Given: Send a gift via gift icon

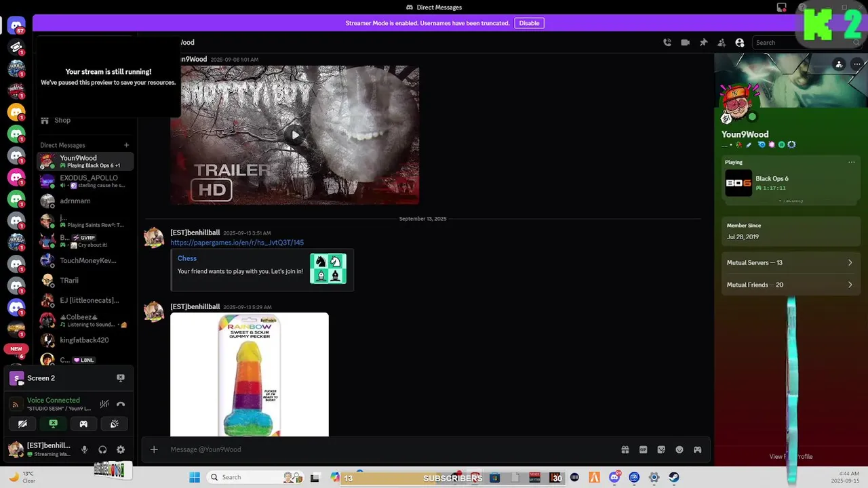Looking at the screenshot, I should [625, 449].
